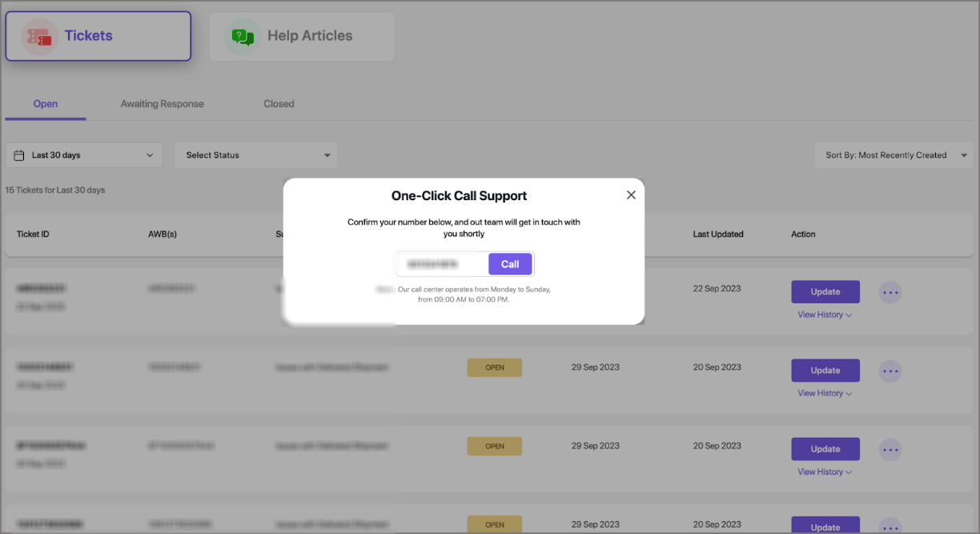Click calendar icon in date filter
The image size is (980, 534).
point(19,155)
